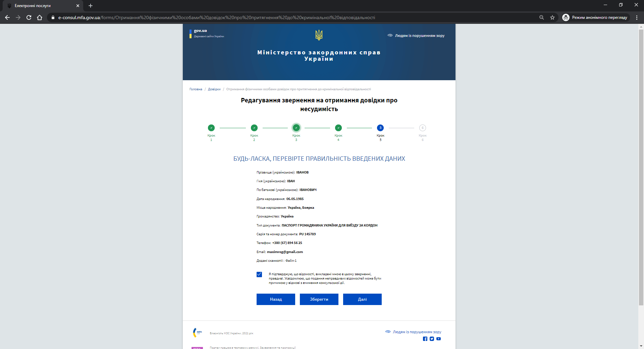Go to completed step Крок 1
The width and height of the screenshot is (644, 349).
coord(211,128)
